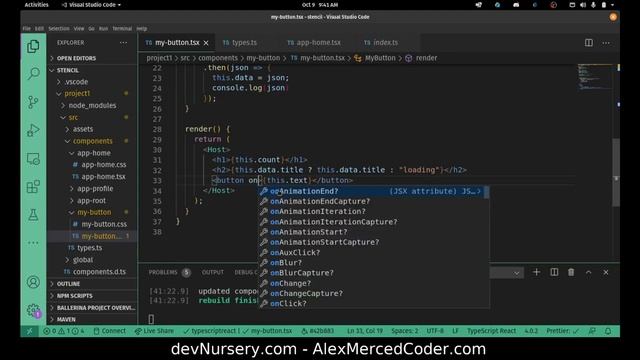Close the bottom panel
Image resolution: width=640 pixels, height=360 pixels.
[606, 272]
